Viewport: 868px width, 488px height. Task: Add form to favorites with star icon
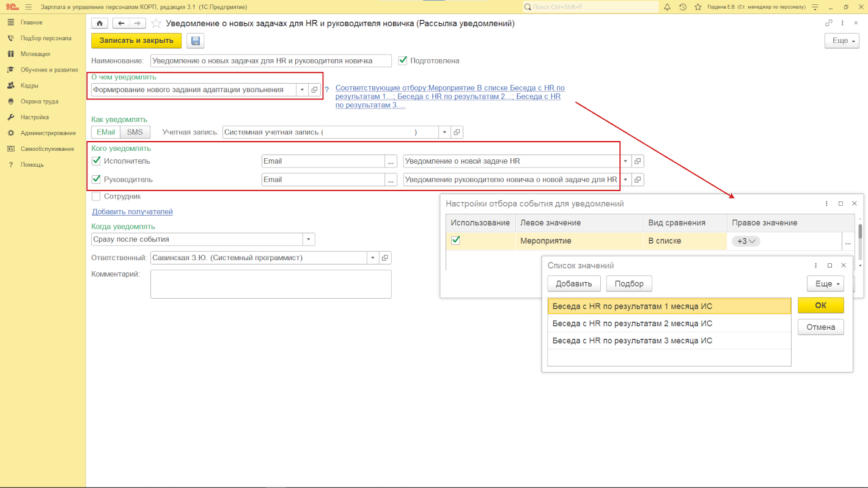(156, 23)
